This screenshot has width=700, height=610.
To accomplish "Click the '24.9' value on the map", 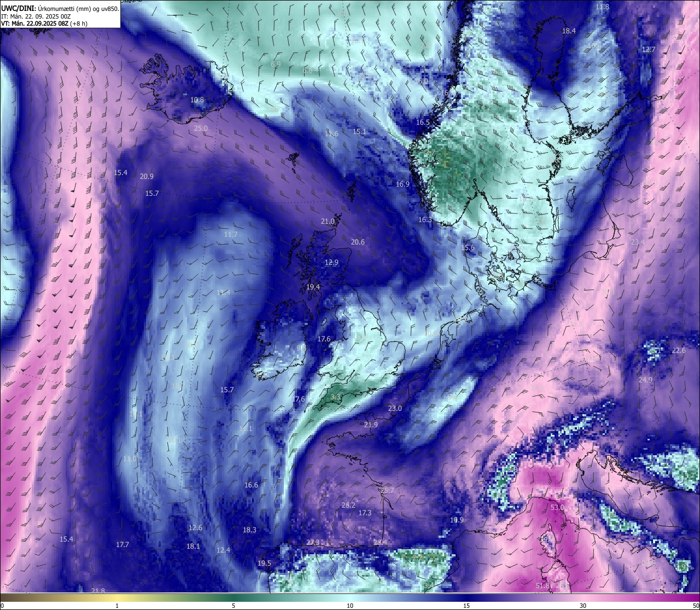I will click(x=645, y=380).
